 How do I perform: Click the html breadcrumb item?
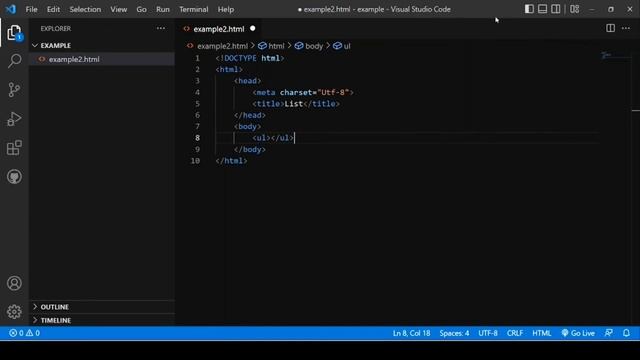click(x=271, y=46)
